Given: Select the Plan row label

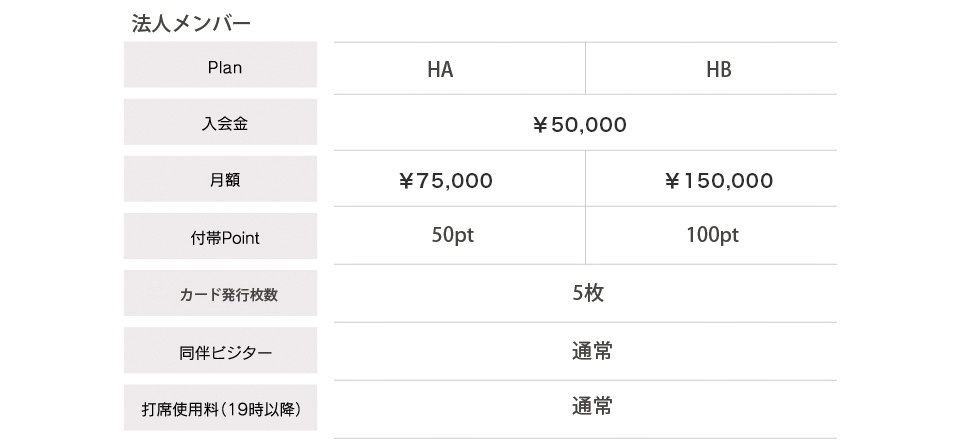Looking at the screenshot, I should pyautogui.click(x=220, y=65).
